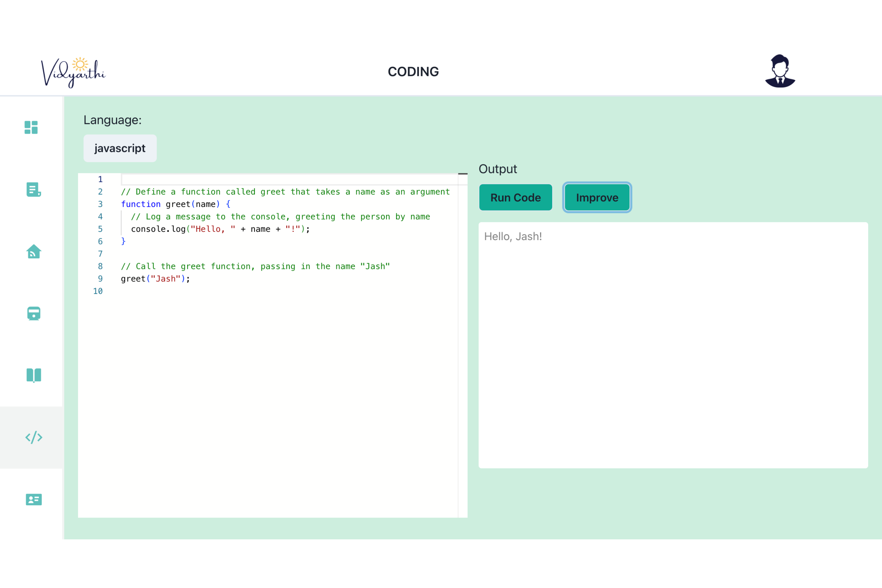This screenshot has width=882, height=588.
Task: Click line number 10 in gutter
Action: [x=98, y=291]
